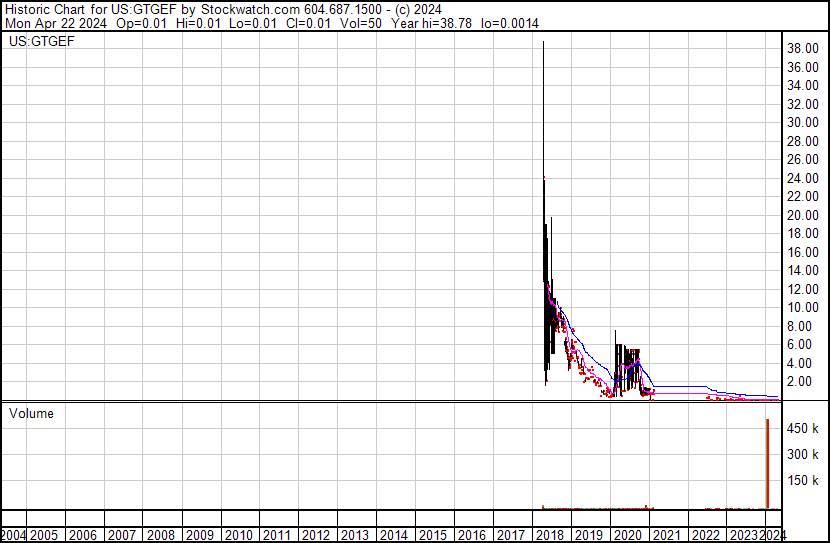Click the 2020 year label on the time axis

pos(627,535)
